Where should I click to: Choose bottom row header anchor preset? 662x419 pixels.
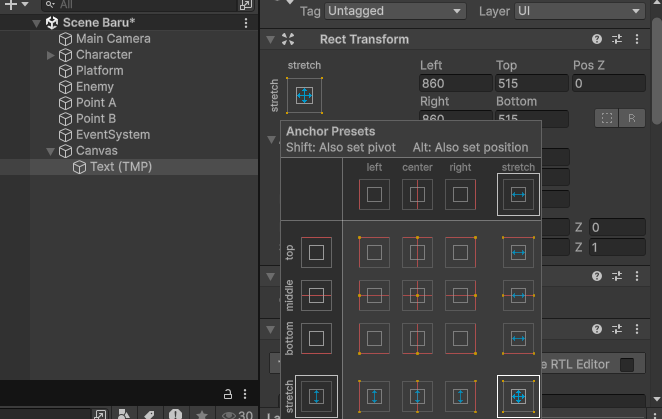click(x=316, y=339)
